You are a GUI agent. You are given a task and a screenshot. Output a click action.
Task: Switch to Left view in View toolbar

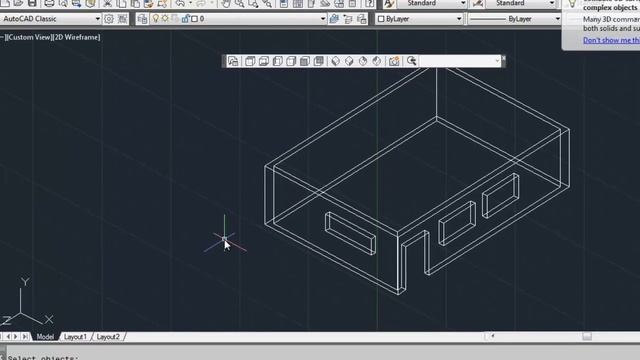278,61
